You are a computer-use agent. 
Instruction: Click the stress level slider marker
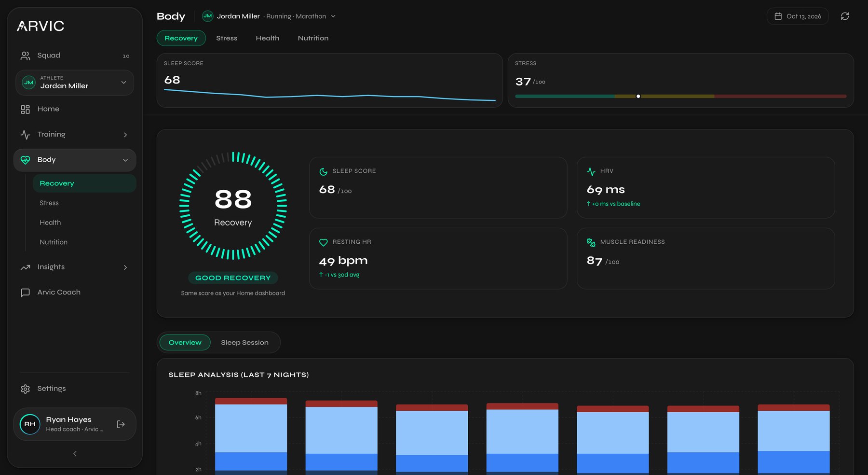pos(638,97)
